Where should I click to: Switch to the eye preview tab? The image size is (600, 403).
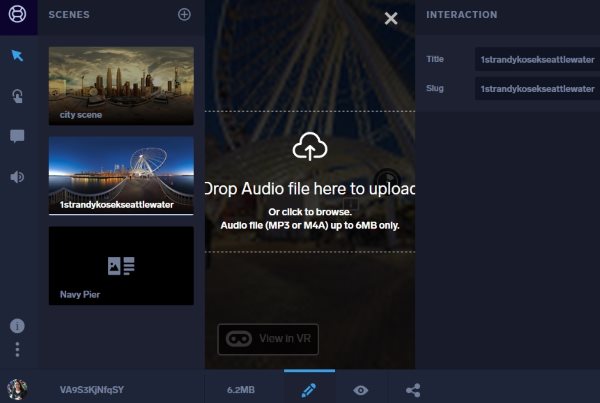360,390
